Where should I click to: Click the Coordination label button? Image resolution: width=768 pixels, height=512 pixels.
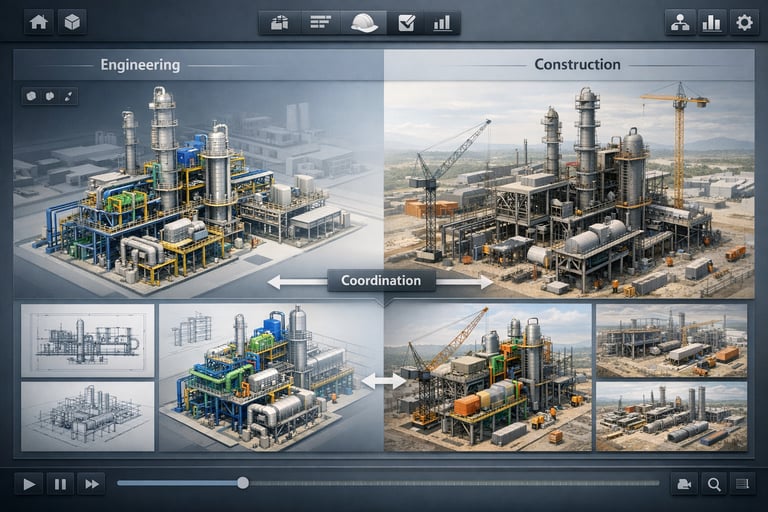point(381,281)
